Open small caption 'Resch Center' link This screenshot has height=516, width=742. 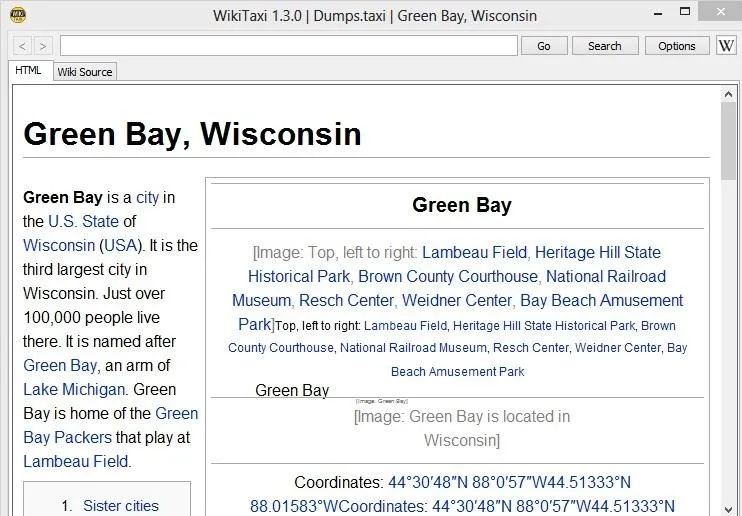(530, 348)
